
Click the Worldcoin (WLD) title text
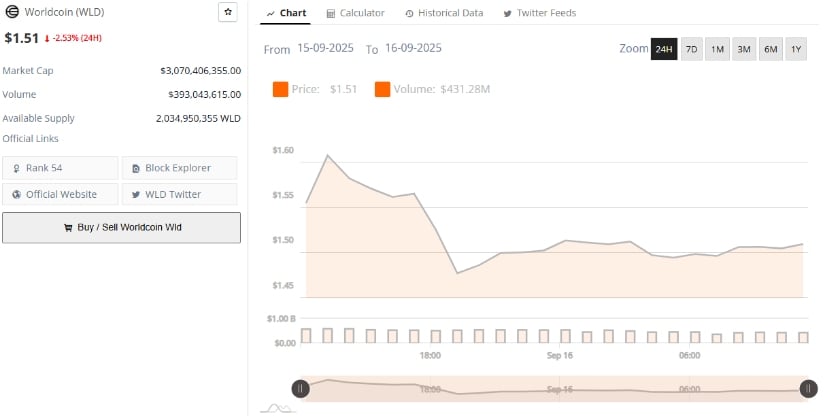pos(64,12)
